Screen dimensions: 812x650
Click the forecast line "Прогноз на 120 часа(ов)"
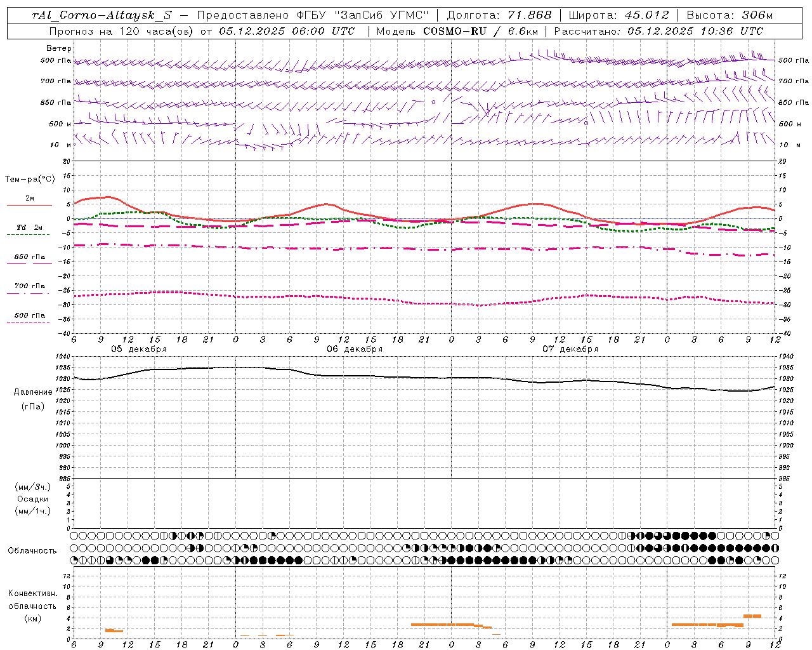coord(122,31)
